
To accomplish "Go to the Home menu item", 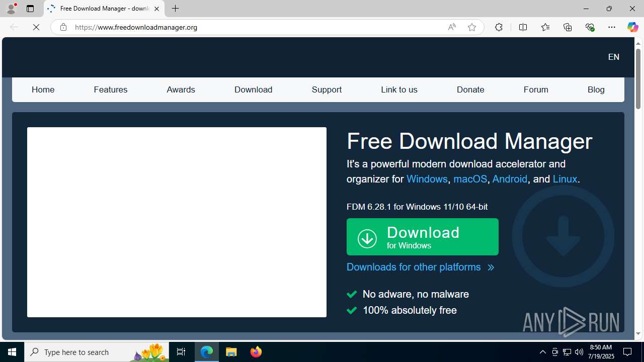I will tap(43, 89).
